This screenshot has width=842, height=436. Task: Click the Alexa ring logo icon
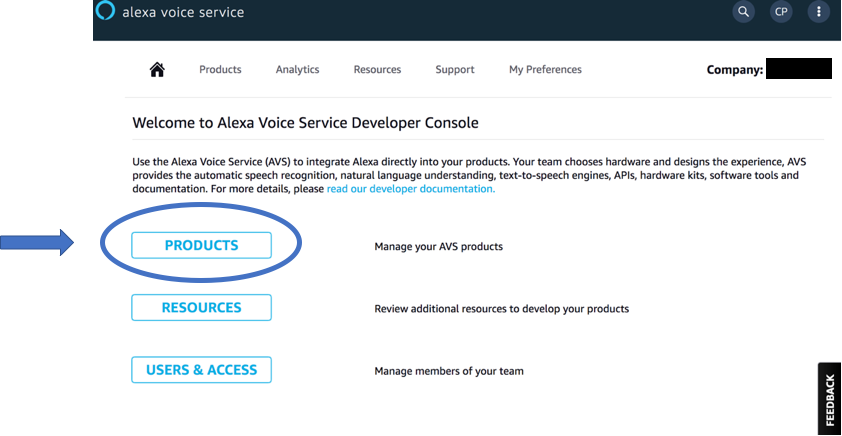tap(105, 11)
